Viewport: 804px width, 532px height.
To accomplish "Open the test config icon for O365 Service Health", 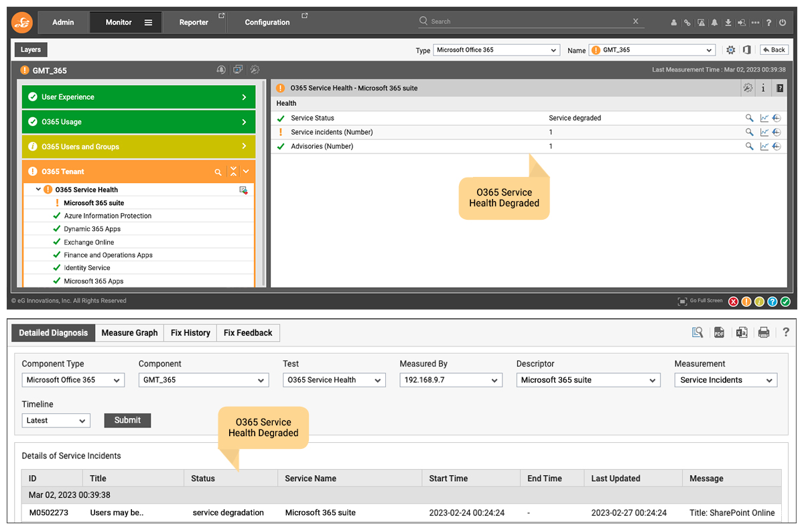I will pos(244,190).
